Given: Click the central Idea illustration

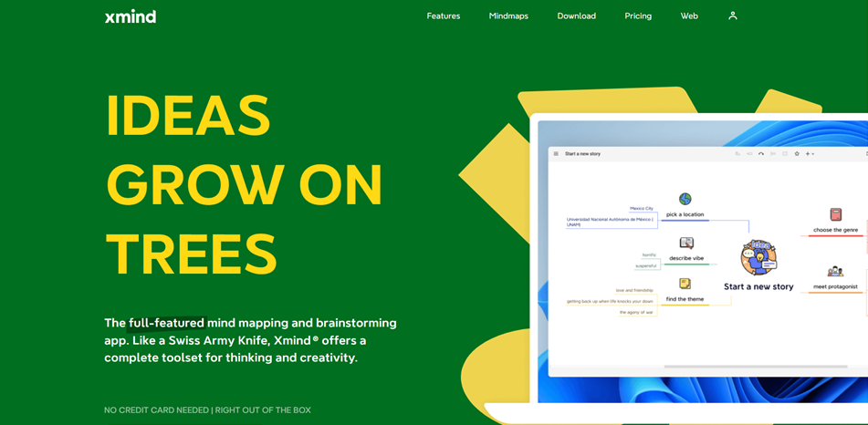Looking at the screenshot, I should tap(758, 257).
